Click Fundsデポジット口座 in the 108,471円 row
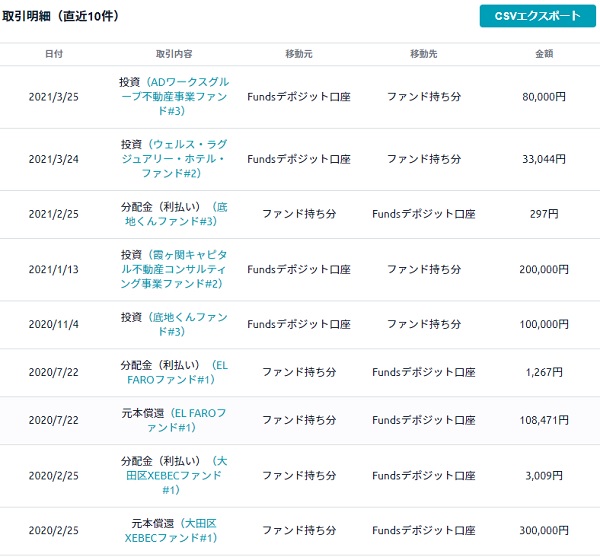 click(424, 420)
